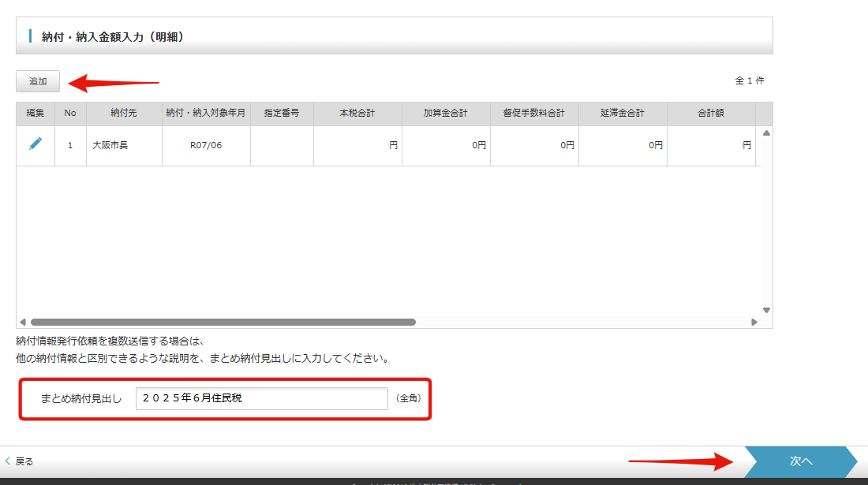Click the 延滞金合計 column header
Viewport: 868px width, 485px height.
tap(623, 113)
